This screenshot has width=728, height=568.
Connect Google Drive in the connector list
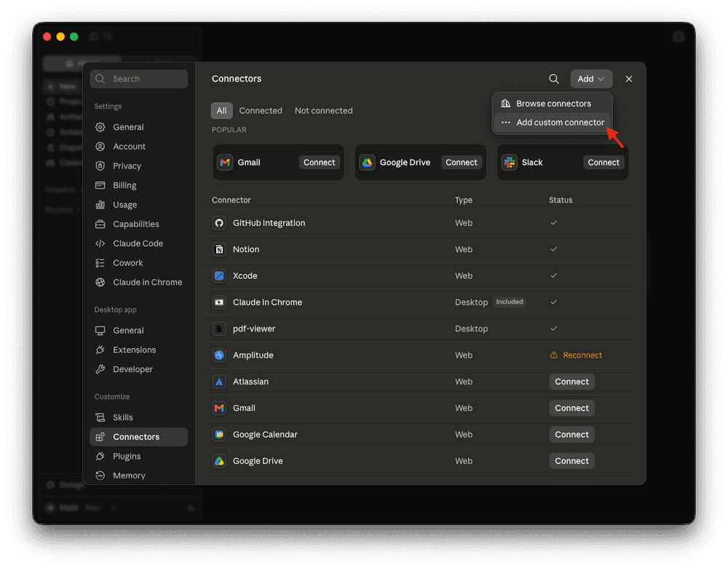tap(571, 461)
